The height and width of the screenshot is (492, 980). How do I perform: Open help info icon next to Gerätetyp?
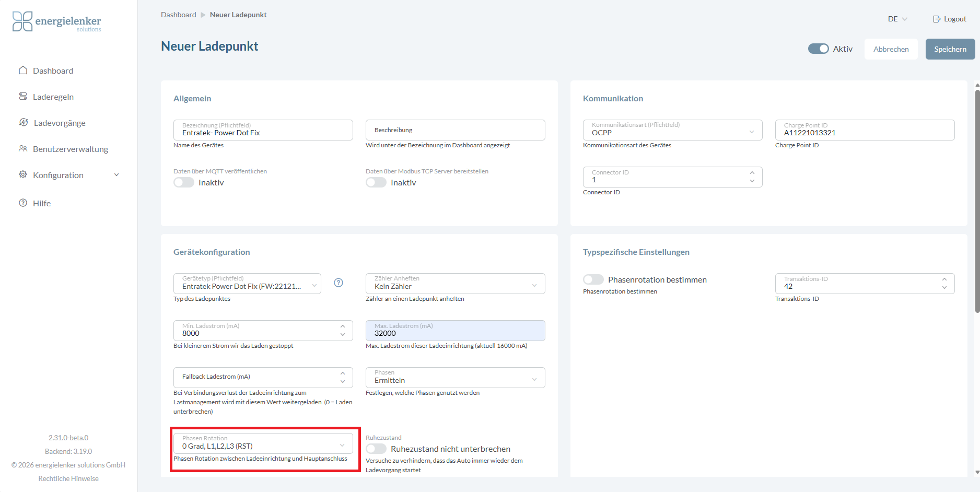click(x=339, y=283)
